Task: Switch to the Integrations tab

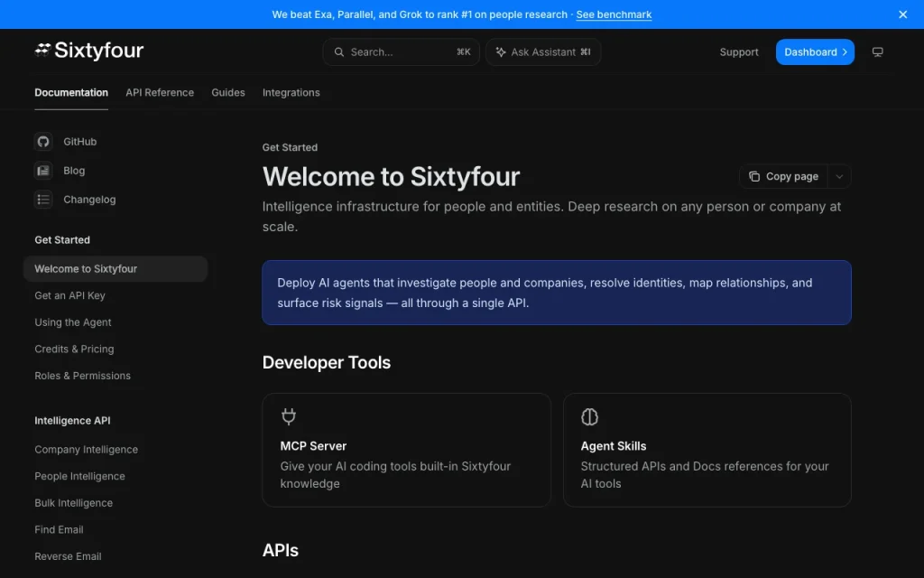Action: click(x=291, y=93)
